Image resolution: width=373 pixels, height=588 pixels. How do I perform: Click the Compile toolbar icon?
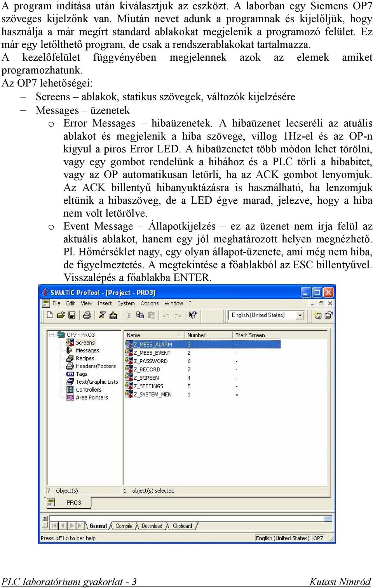point(102,315)
